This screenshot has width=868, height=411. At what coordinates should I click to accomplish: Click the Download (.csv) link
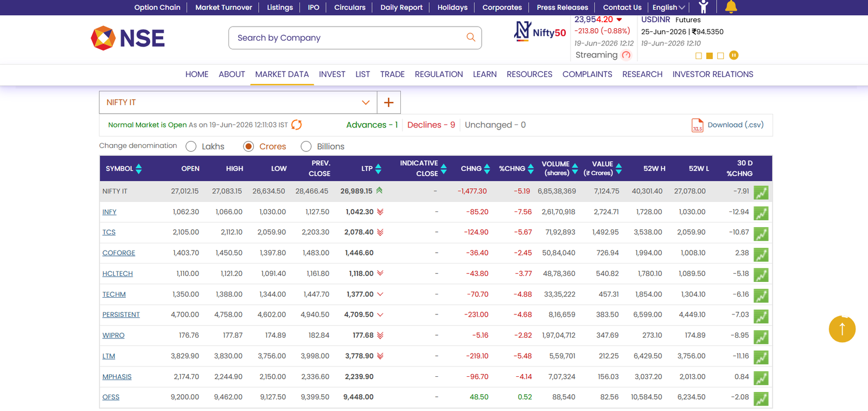736,125
